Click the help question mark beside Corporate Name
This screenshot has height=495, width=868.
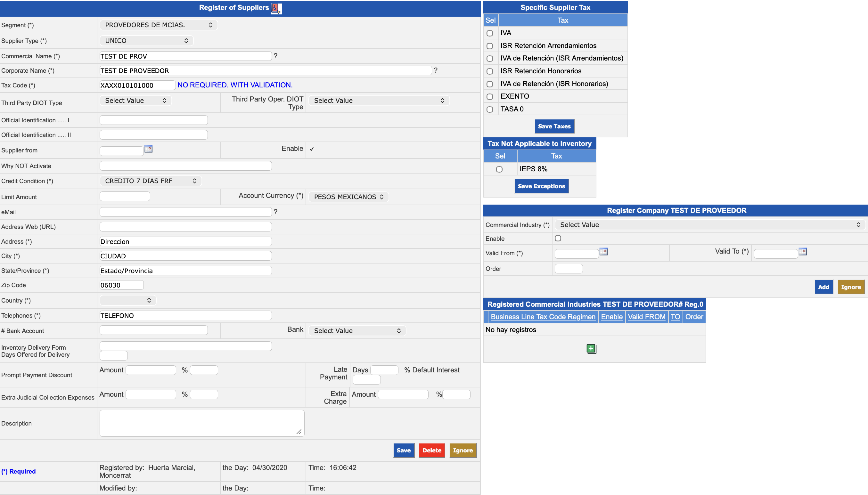pyautogui.click(x=436, y=70)
